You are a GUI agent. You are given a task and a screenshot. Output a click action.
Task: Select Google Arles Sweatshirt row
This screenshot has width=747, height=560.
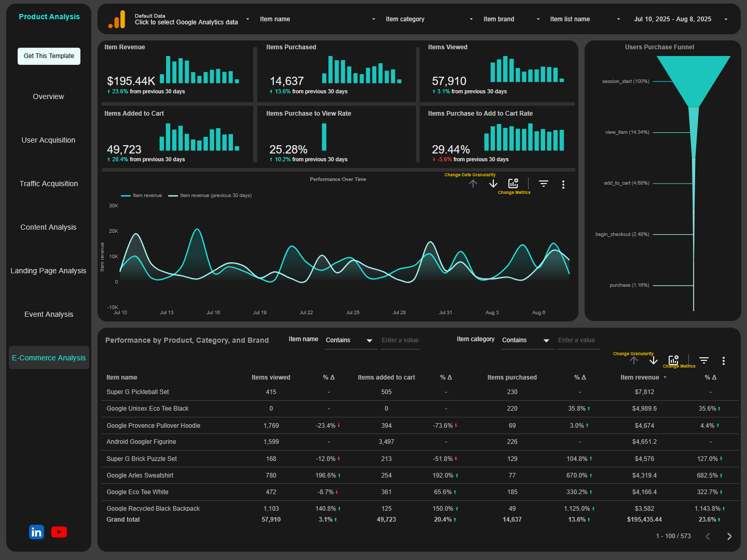(420, 475)
